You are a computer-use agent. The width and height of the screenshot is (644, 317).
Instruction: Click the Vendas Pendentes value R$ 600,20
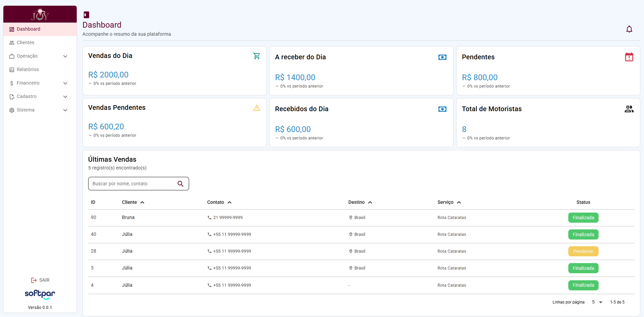(106, 127)
